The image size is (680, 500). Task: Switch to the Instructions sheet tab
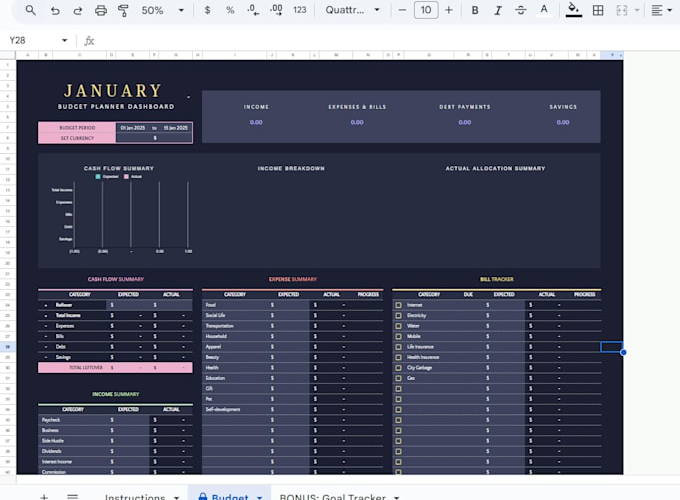[135, 497]
